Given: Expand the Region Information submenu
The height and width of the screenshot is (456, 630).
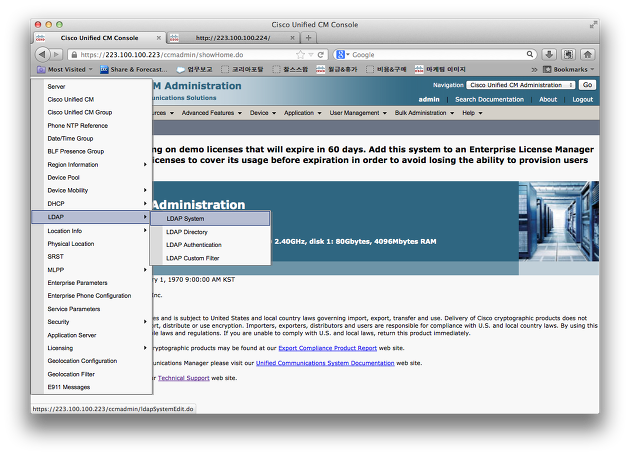Looking at the screenshot, I should (92, 164).
